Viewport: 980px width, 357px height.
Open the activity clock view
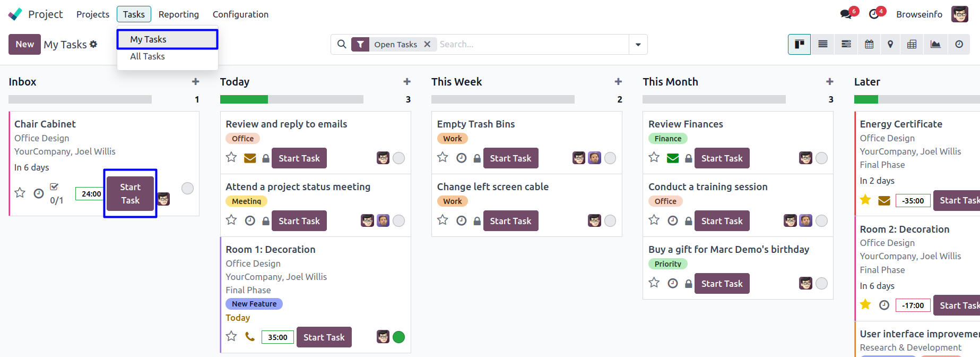tap(959, 44)
